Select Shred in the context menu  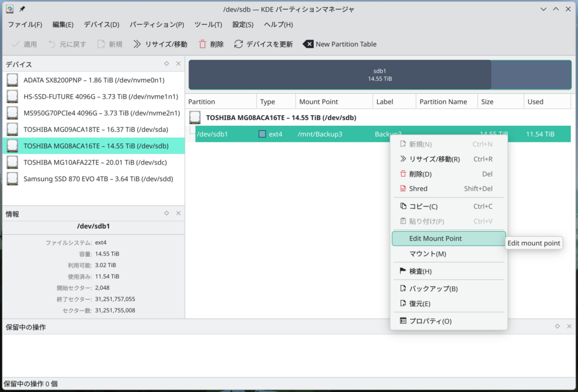click(x=418, y=188)
